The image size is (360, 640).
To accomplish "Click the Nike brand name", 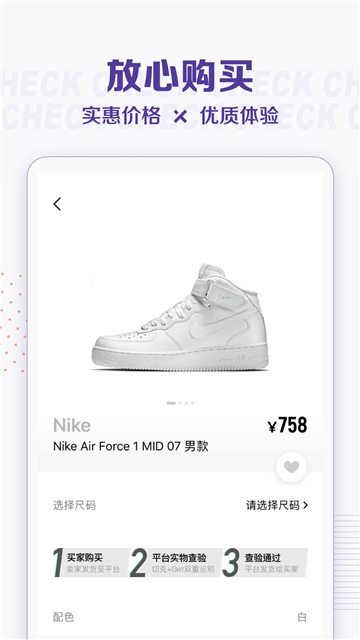I will click(x=72, y=425).
